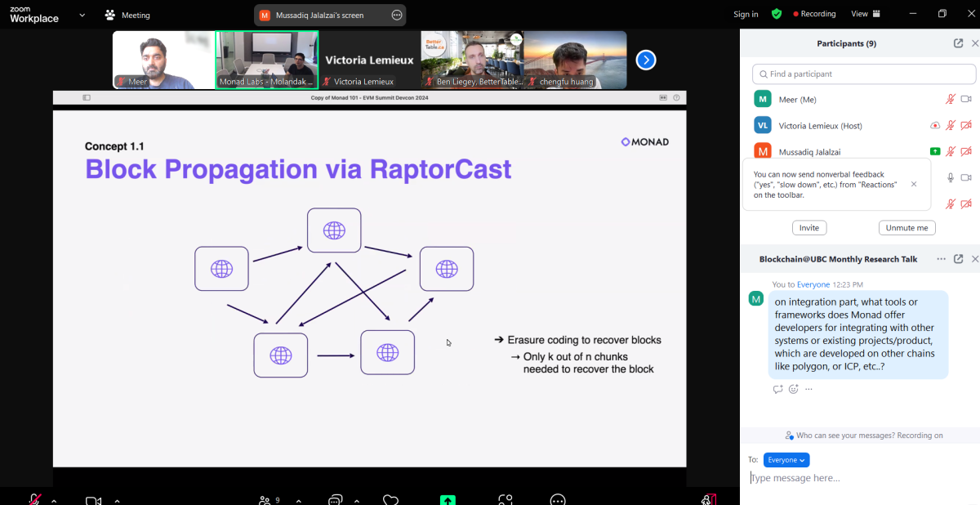This screenshot has width=980, height=505.
Task: Add emoji reaction to chat message
Action: click(793, 389)
